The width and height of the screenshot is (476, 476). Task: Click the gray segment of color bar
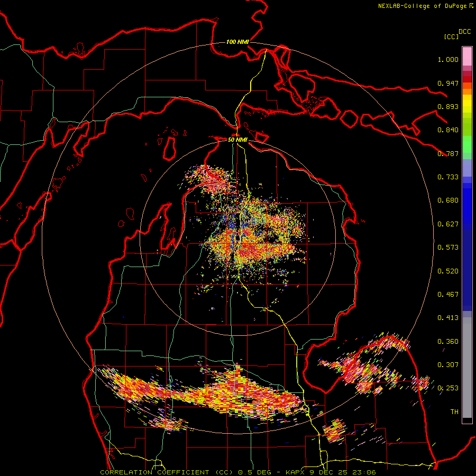click(x=467, y=368)
